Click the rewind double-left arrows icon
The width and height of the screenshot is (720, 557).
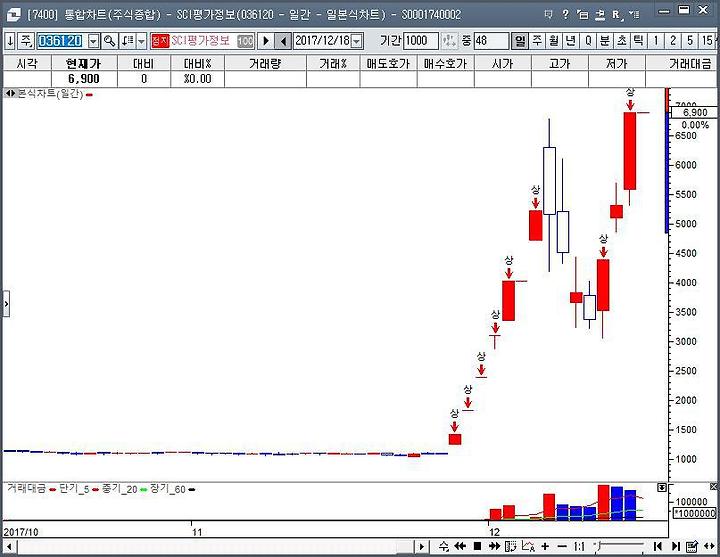(460, 546)
